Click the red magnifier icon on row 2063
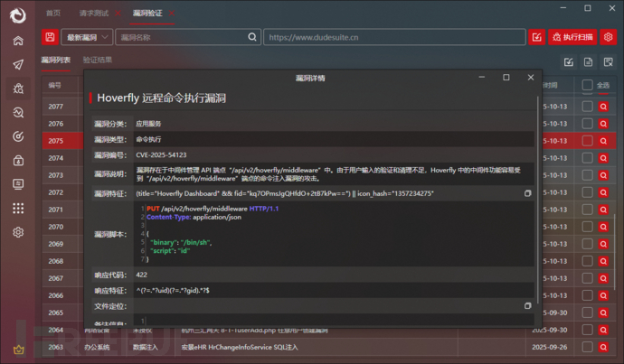This screenshot has width=624, height=364. pos(604,347)
